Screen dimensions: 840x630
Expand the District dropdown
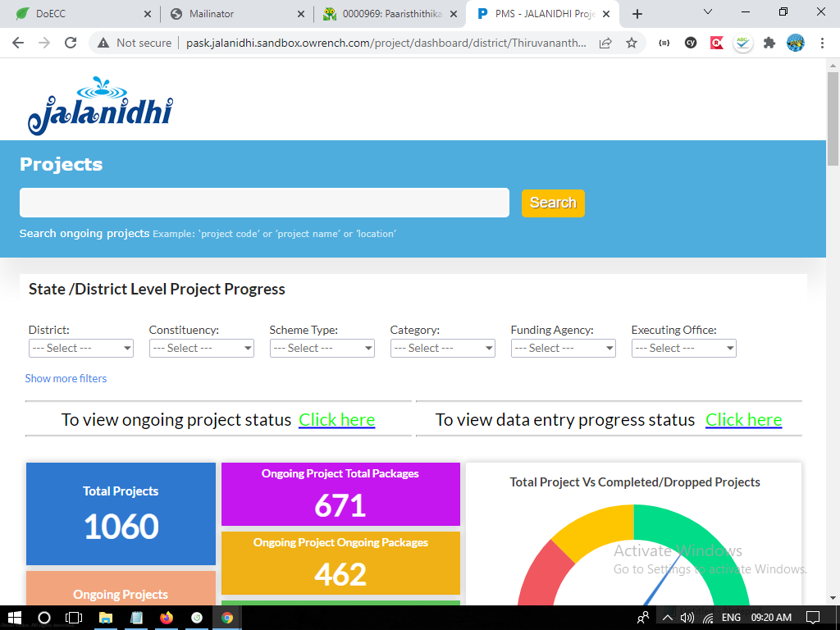click(x=80, y=349)
